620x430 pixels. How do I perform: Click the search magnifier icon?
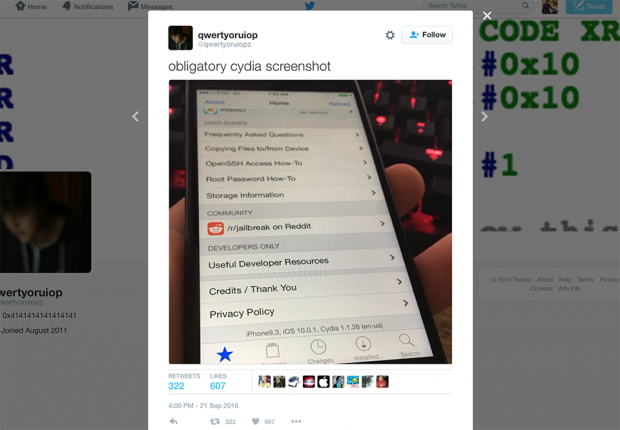click(x=525, y=6)
